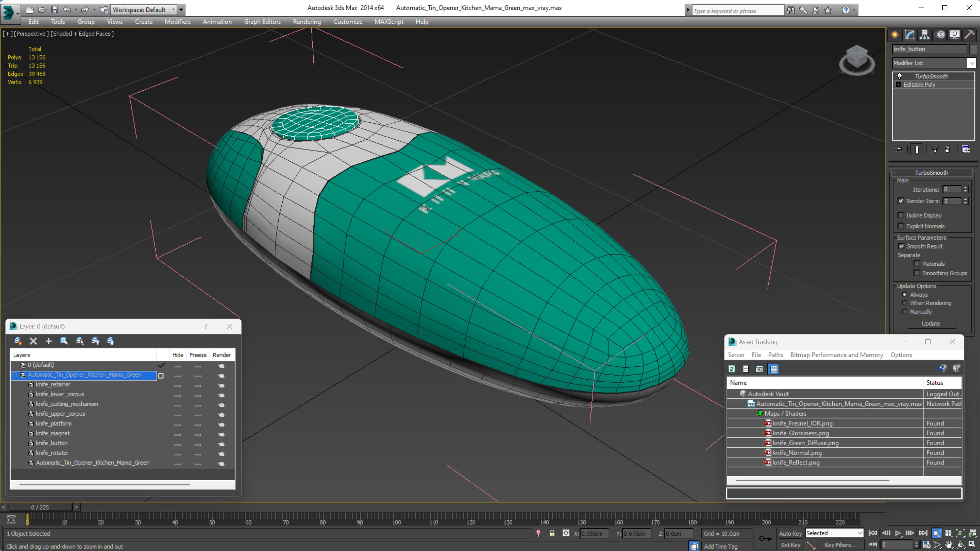Screen dimensions: 980x551
Task: Toggle Show End Result icon under modifier stack
Action: (917, 149)
